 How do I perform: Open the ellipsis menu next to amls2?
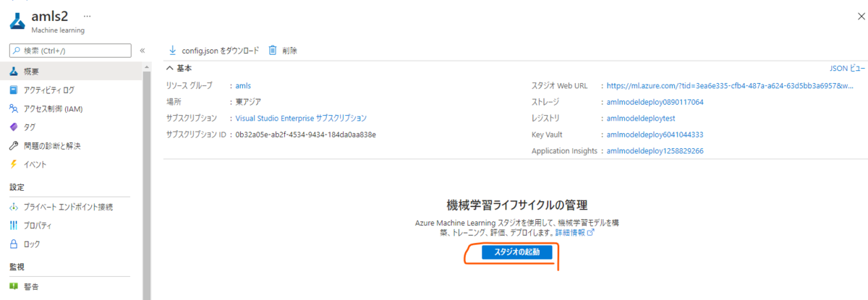(88, 15)
